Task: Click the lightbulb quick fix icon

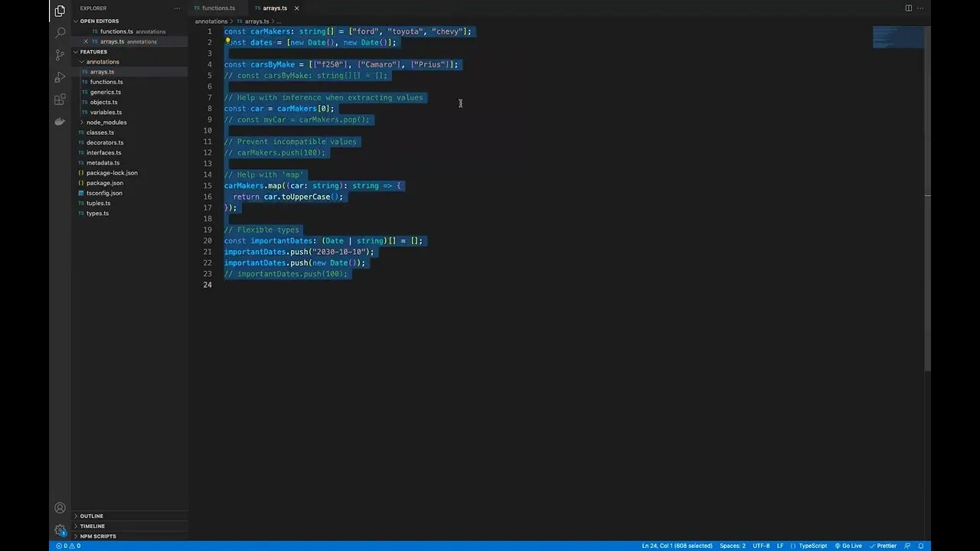Action: click(x=228, y=42)
